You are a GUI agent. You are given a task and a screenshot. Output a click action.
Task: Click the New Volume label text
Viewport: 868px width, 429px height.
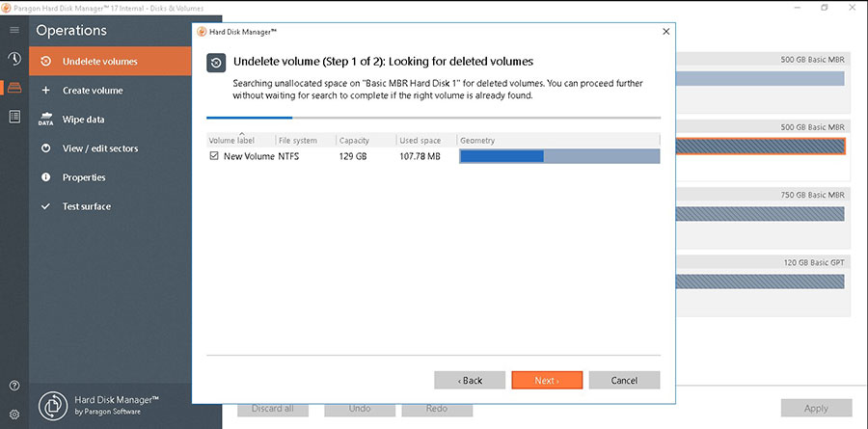pyautogui.click(x=249, y=156)
